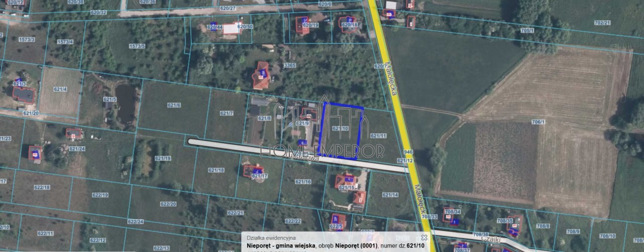This screenshot has width=644, height=252.
Task: Click the building marker on parcel 620/19
Action: click(302, 25)
